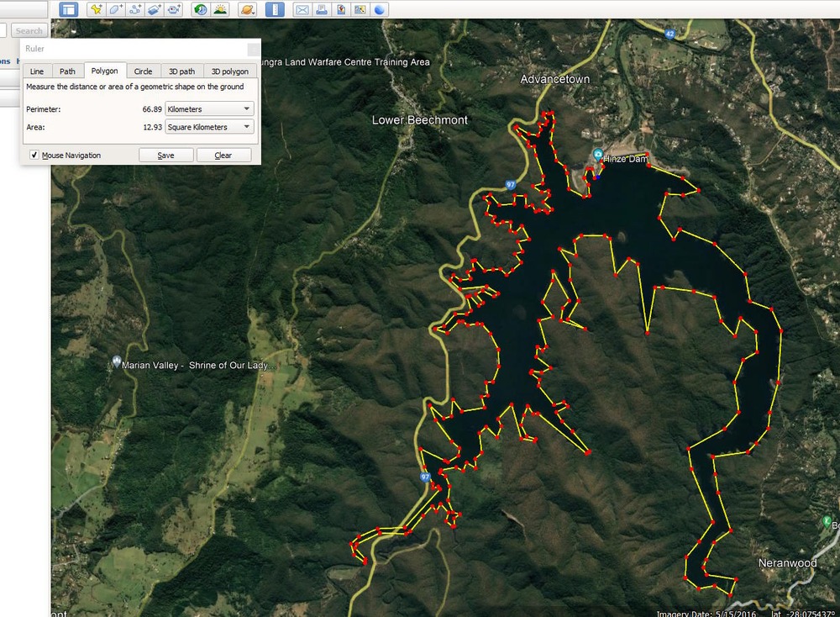Image resolution: width=840 pixels, height=617 pixels.
Task: Switch to the 3D polygon tab
Action: coord(229,71)
